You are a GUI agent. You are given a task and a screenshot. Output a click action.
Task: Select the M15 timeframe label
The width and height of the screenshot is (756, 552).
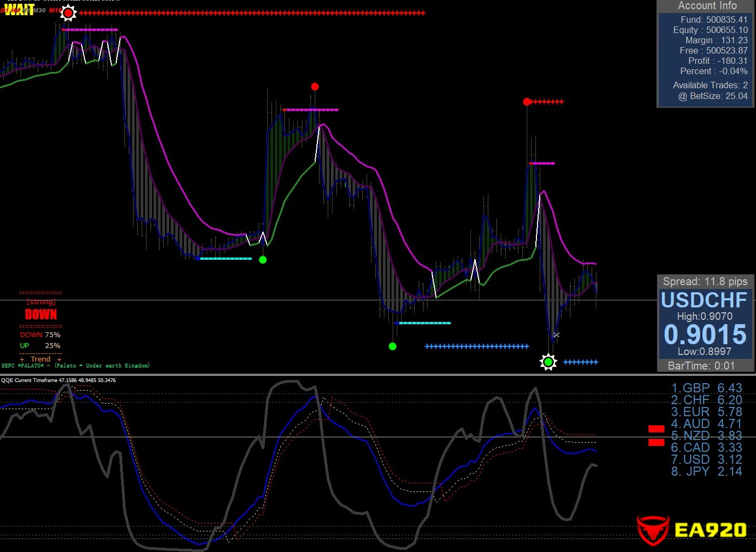click(x=55, y=10)
